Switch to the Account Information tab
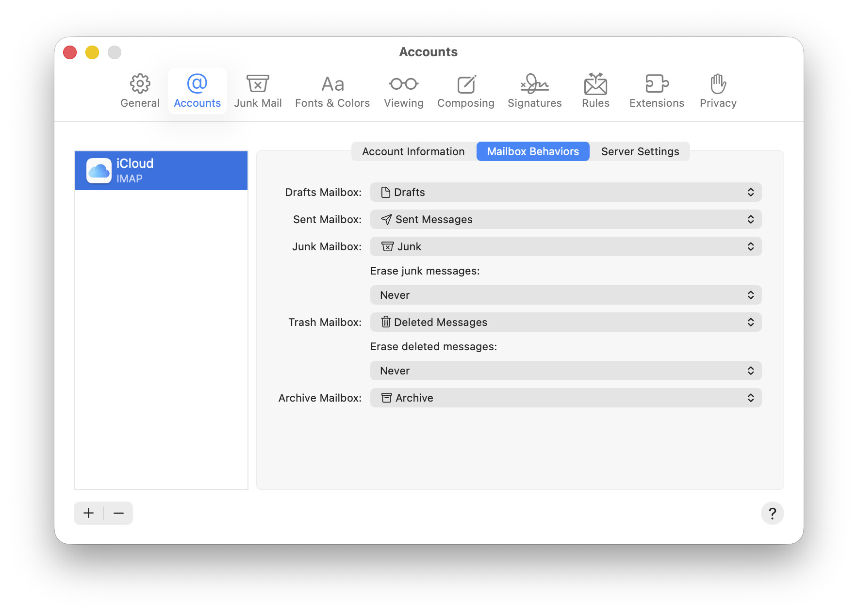Screen dimensions: 858x616 (x=413, y=151)
